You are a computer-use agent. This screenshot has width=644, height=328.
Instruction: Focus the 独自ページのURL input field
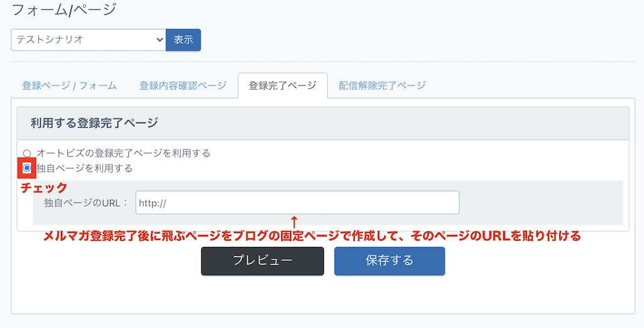coord(297,203)
